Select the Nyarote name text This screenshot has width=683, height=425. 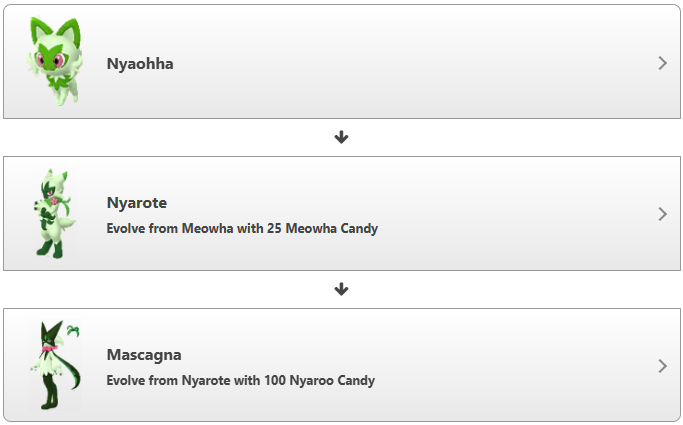click(137, 203)
